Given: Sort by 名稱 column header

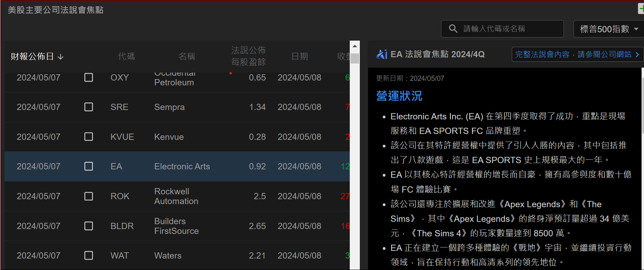Looking at the screenshot, I should (x=187, y=56).
